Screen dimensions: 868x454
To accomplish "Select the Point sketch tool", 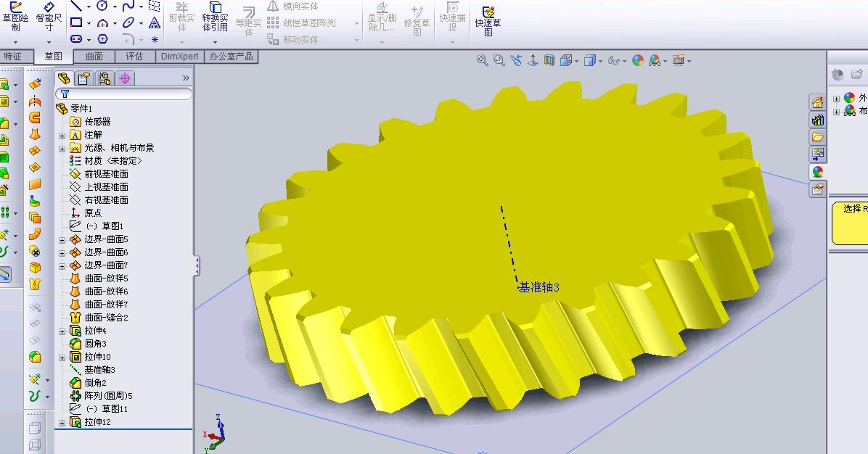I will pyautogui.click(x=155, y=39).
